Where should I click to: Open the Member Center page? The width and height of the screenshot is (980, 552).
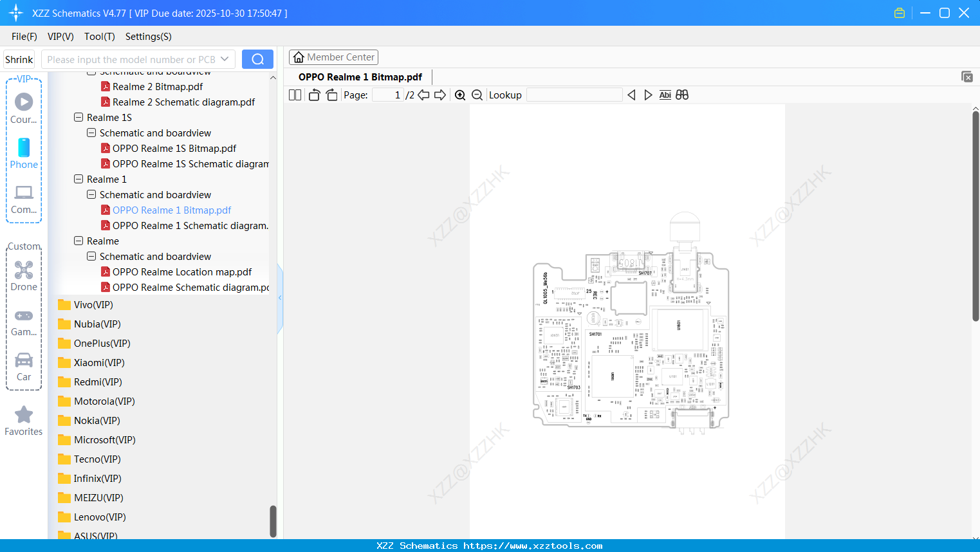point(333,57)
